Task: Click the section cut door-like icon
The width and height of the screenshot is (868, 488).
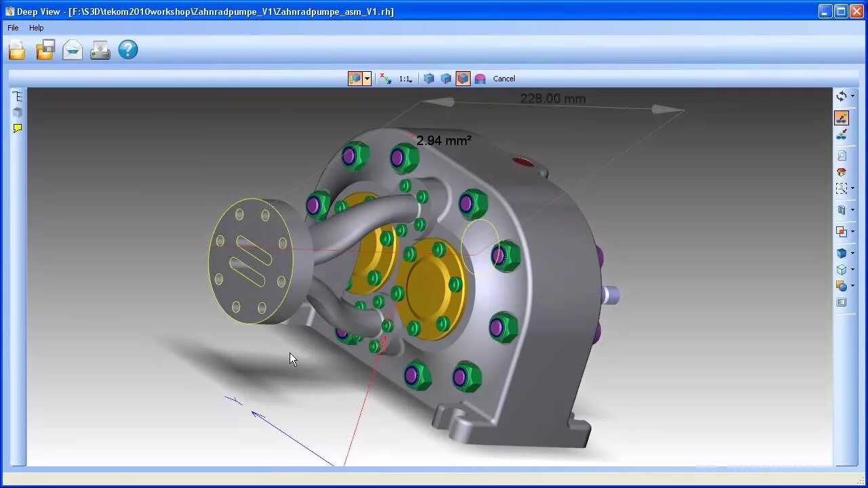Action: pos(842,210)
